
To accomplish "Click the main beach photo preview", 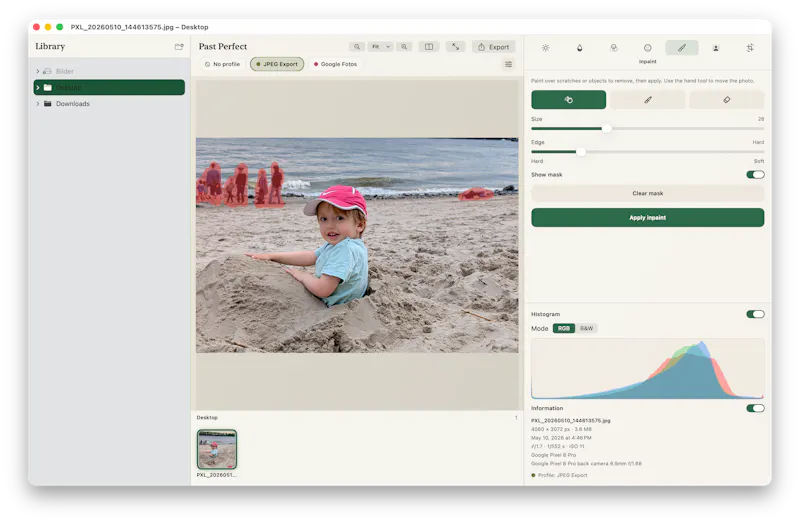I will pyautogui.click(x=357, y=245).
